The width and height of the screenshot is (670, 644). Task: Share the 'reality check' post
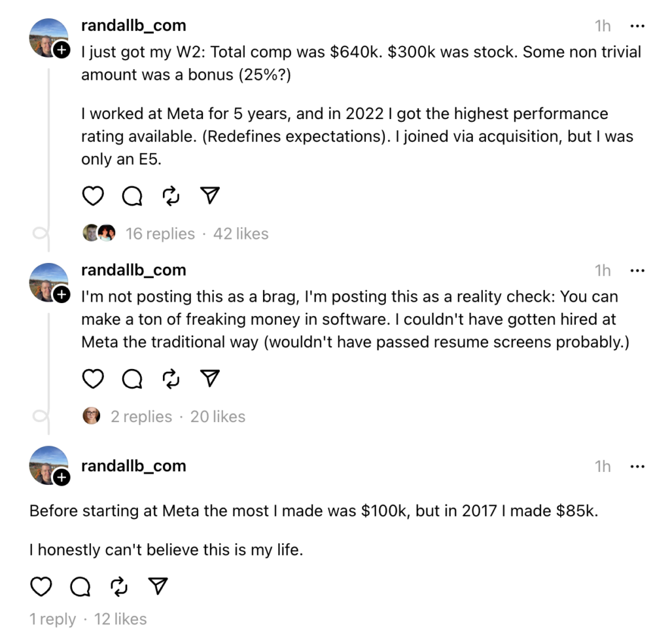(x=209, y=378)
